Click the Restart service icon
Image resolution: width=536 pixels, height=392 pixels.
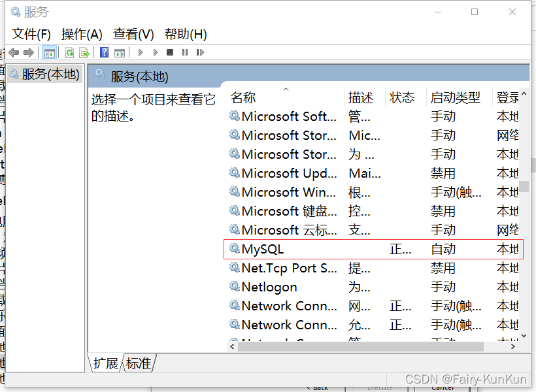(200, 52)
